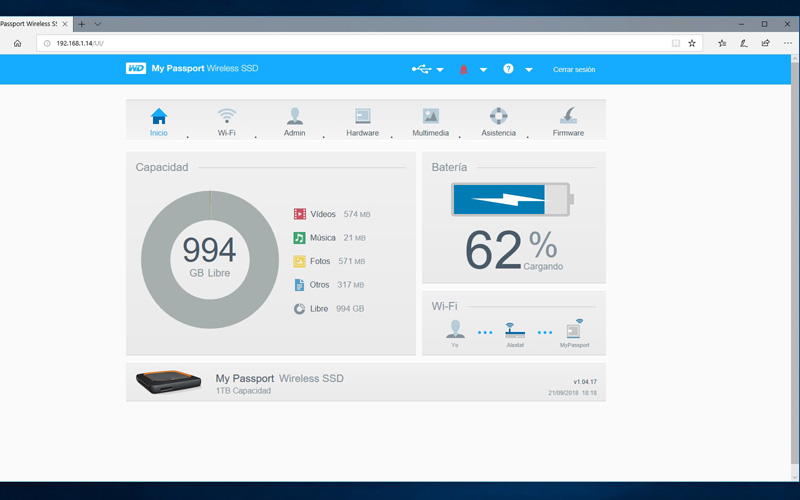Open the Inicio home tab
Screen dimensions: 800x500
point(159,122)
